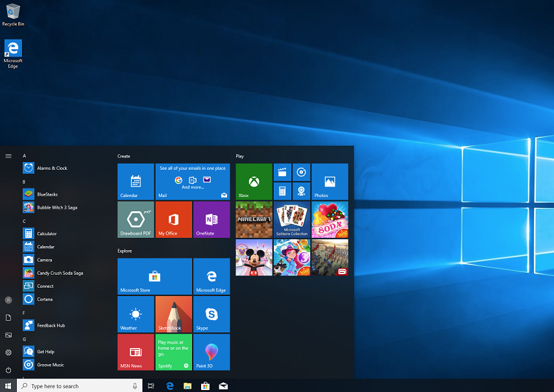The width and height of the screenshot is (554, 392).
Task: Open the Microsoft Solitaire Collection tile
Action: pos(292,220)
